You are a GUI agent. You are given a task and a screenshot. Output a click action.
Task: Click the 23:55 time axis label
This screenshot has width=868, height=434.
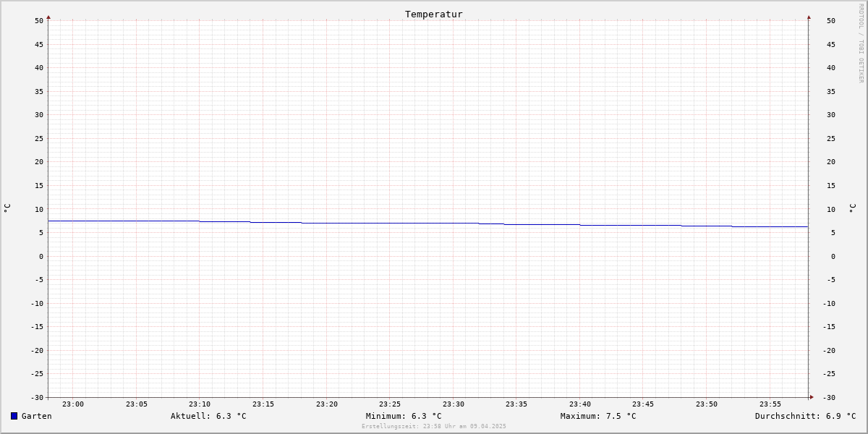tap(770, 404)
